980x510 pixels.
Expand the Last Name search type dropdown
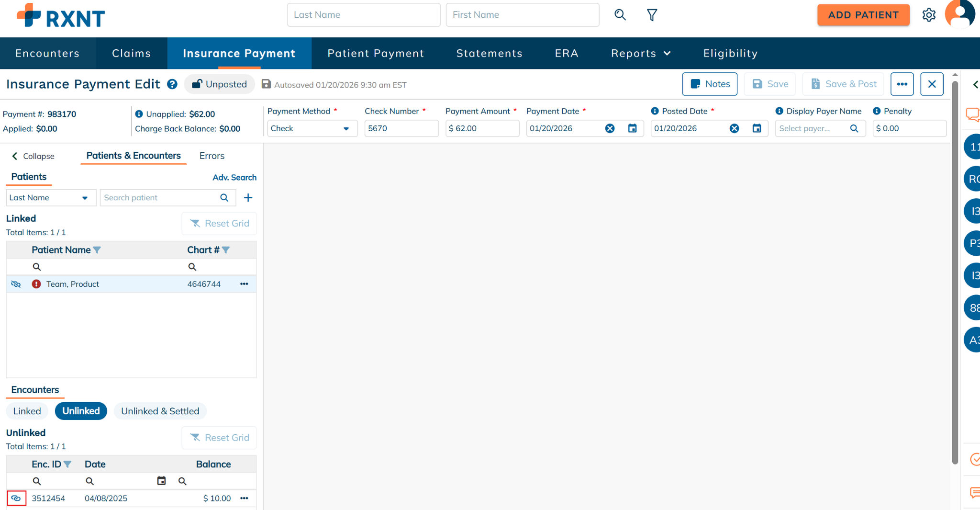[x=50, y=198]
